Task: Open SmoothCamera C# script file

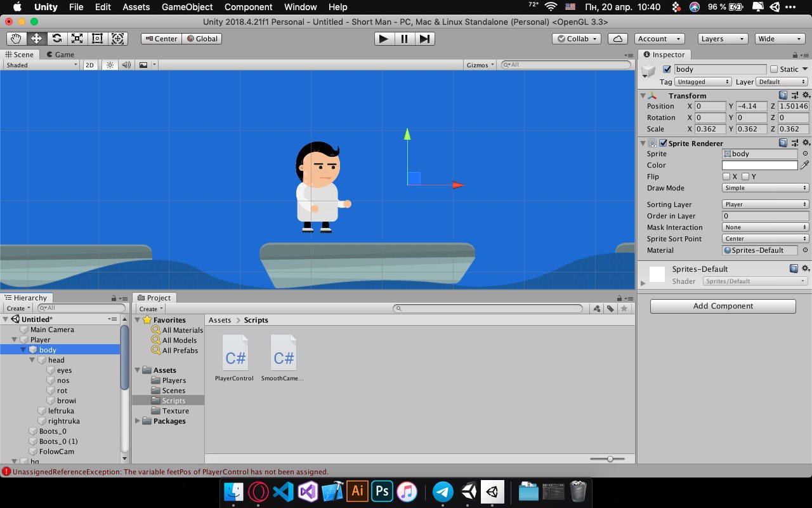Action: [x=283, y=358]
